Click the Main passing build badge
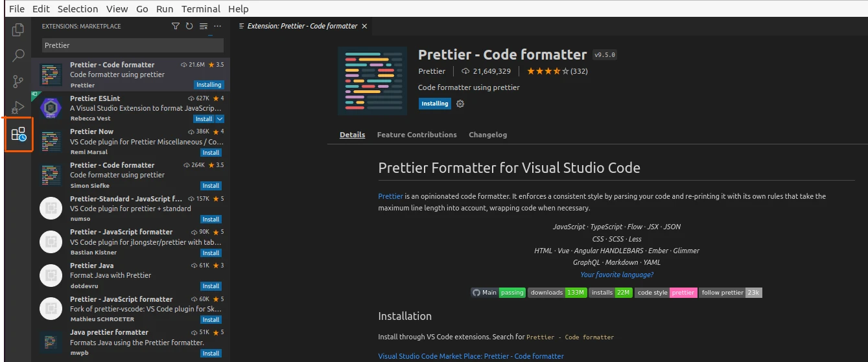868x362 pixels. click(x=498, y=293)
